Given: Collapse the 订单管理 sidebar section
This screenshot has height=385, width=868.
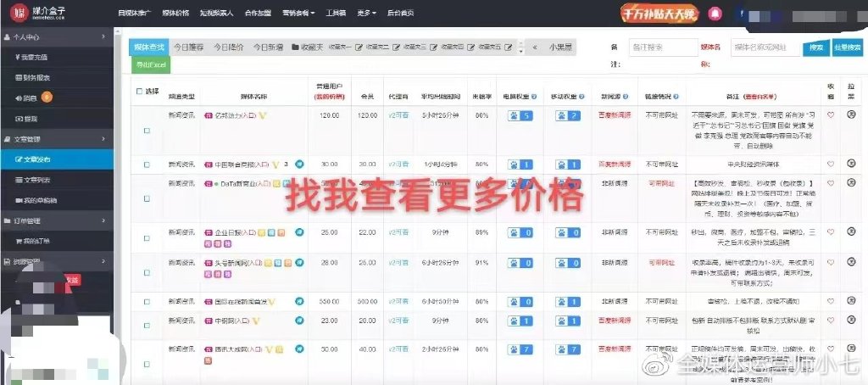Looking at the screenshot, I should click(57, 221).
